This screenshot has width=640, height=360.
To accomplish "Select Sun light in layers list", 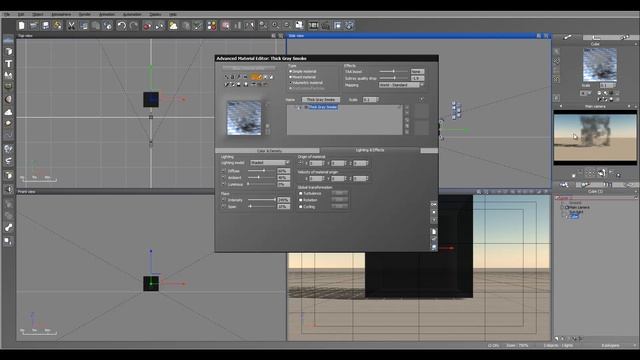I will click(576, 212).
